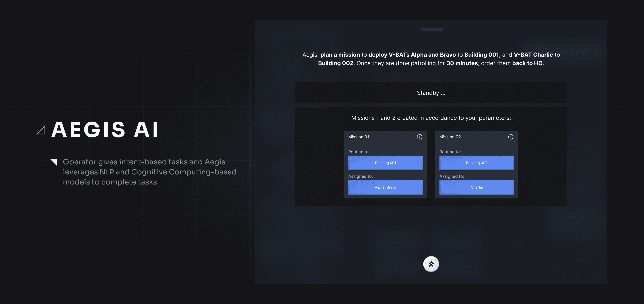Click 'Assigned to:' label in Mission 01
The image size is (644, 304).
(x=360, y=176)
